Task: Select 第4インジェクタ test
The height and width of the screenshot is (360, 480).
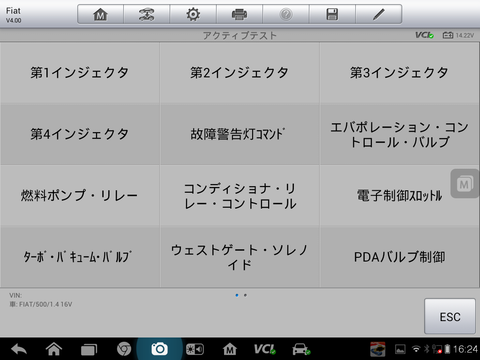Action: point(80,134)
